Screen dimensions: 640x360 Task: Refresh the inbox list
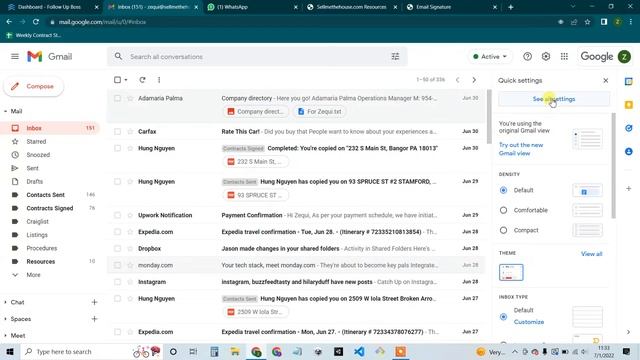click(142, 80)
